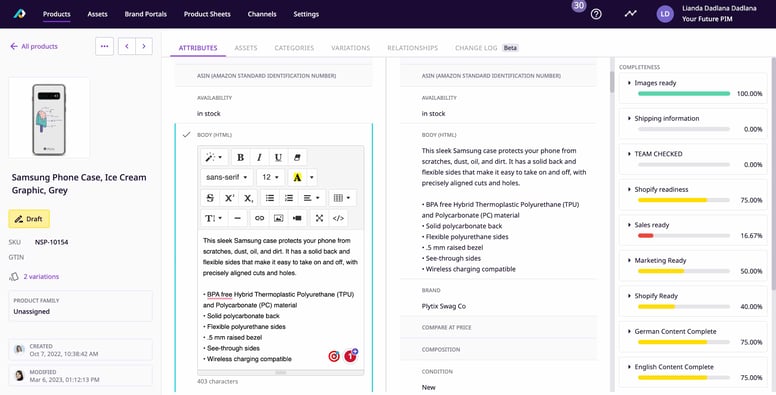This screenshot has width=776, height=395.
Task: Apply bold formatting in the Body editor
Action: [241, 157]
